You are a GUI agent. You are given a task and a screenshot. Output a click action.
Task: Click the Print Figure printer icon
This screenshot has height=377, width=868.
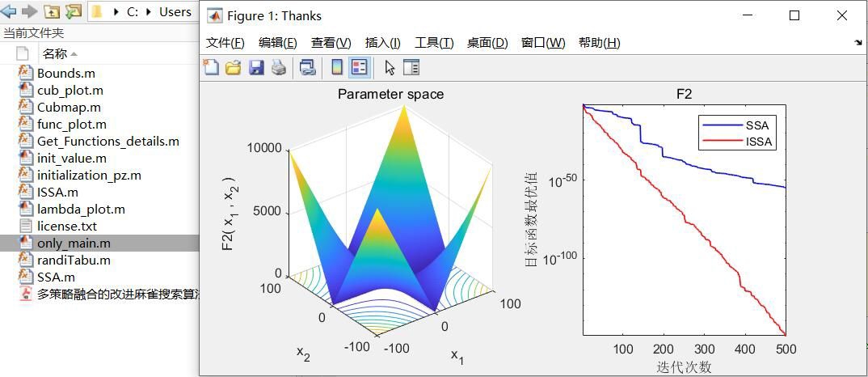[x=279, y=68]
